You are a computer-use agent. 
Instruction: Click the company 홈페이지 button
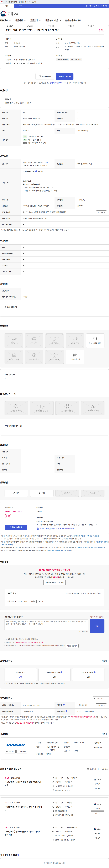pyautogui.click(x=98, y=743)
